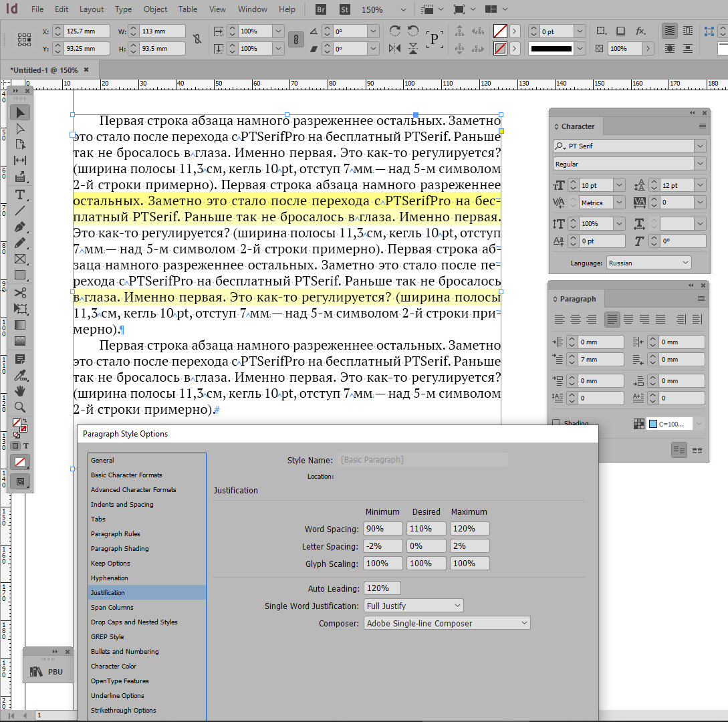Image resolution: width=728 pixels, height=722 pixels.
Task: Select the Rectangle Frame tool
Action: 20,259
